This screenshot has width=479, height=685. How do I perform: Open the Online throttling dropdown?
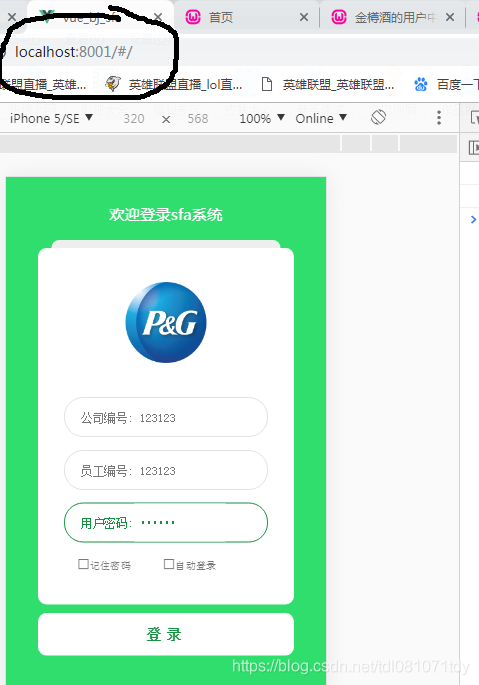tap(321, 118)
